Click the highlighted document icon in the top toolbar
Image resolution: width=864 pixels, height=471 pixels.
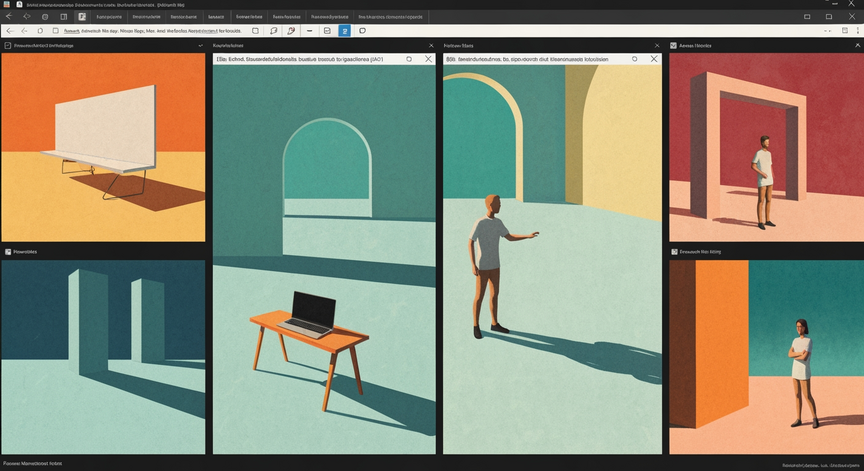[82, 17]
